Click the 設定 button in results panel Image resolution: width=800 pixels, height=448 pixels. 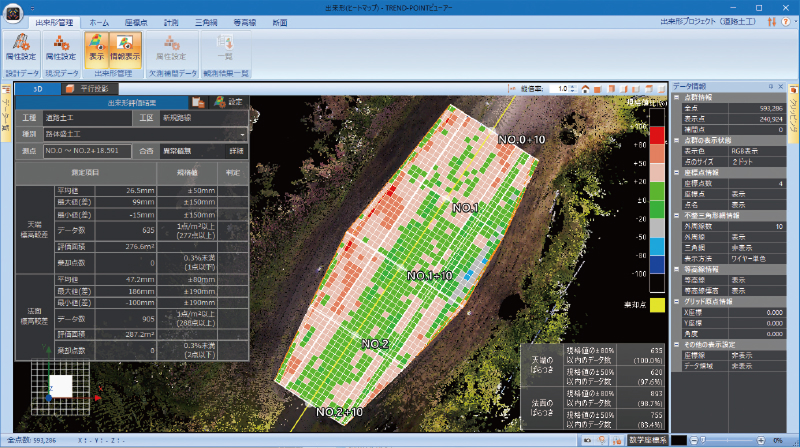[x=229, y=102]
